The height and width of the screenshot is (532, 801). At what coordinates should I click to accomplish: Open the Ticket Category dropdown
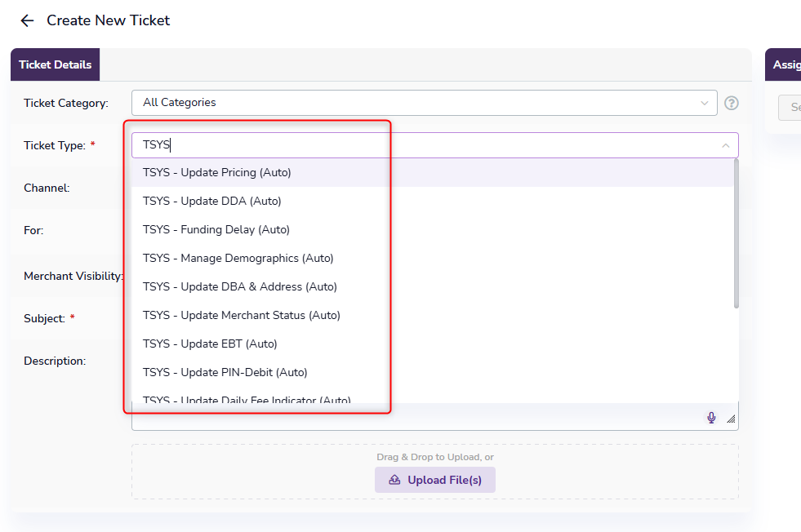424,103
